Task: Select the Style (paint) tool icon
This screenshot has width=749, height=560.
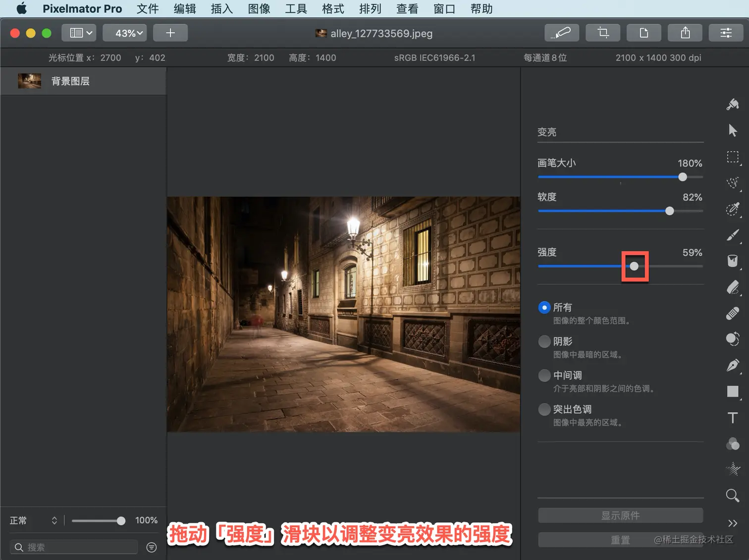Action: coord(733,104)
